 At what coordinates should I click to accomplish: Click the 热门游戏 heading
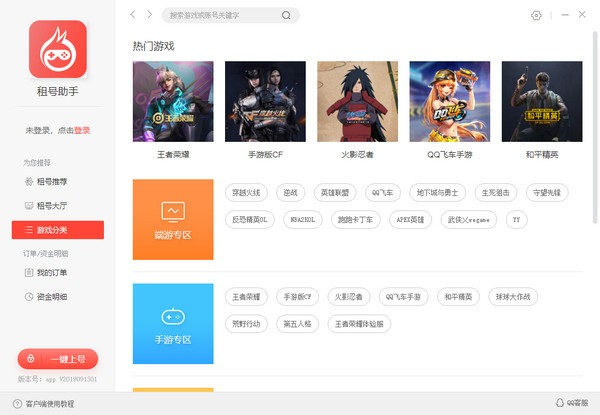[153, 46]
